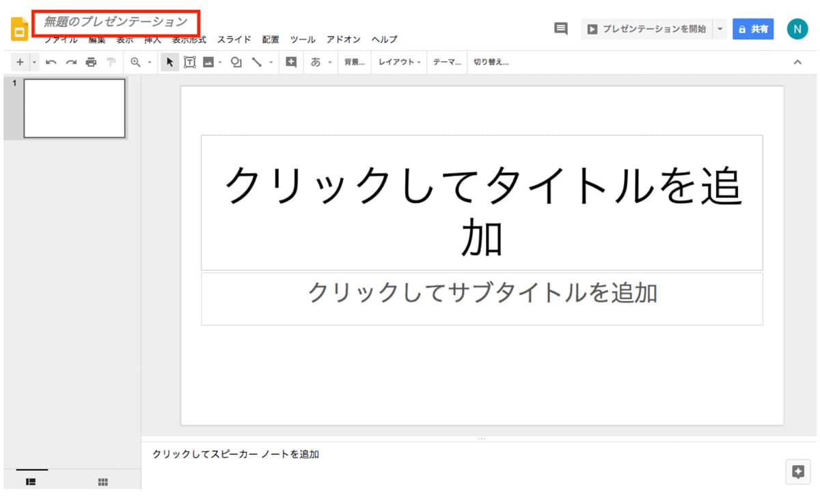
Task: Click the blue 共有 share button
Action: (x=753, y=29)
